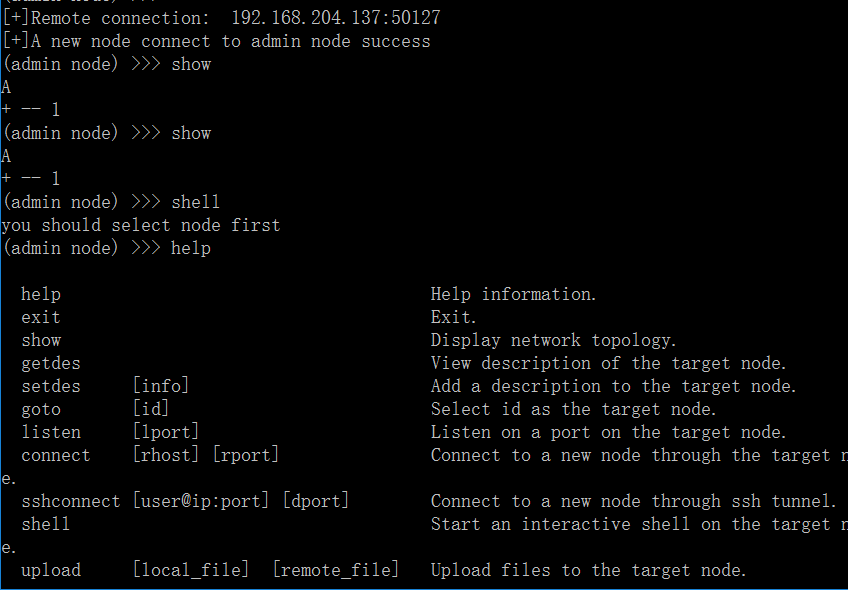This screenshot has width=848, height=590.
Task: Click the 'help' command in help list
Action: (41, 294)
